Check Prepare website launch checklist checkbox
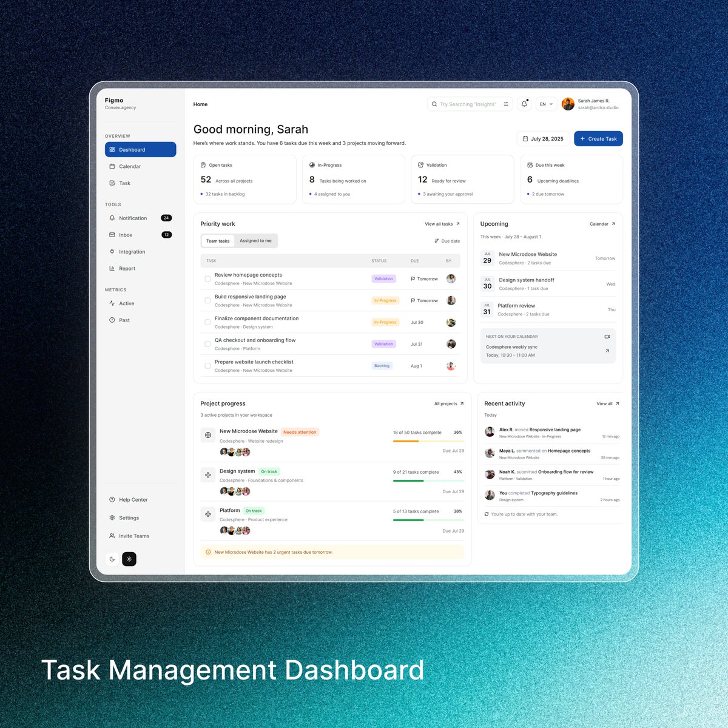Screen dimensions: 728x728 click(207, 366)
